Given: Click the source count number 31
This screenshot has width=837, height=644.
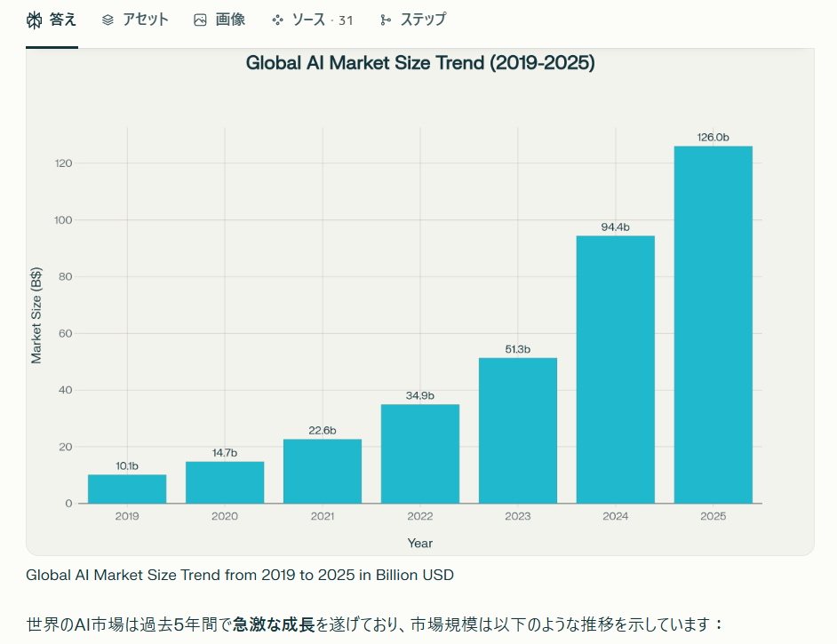Looking at the screenshot, I should tap(345, 20).
